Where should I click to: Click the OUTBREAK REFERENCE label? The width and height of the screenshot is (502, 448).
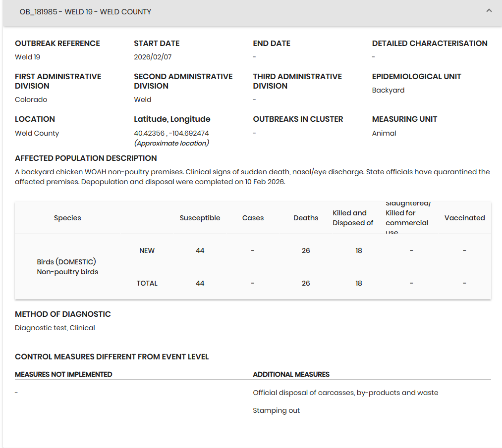[x=57, y=43]
